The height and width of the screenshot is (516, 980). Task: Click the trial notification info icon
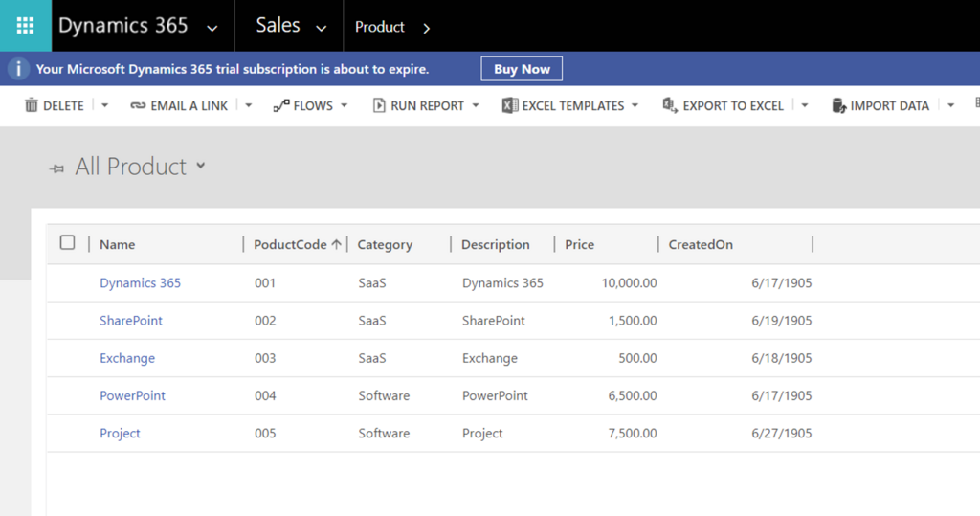point(18,69)
